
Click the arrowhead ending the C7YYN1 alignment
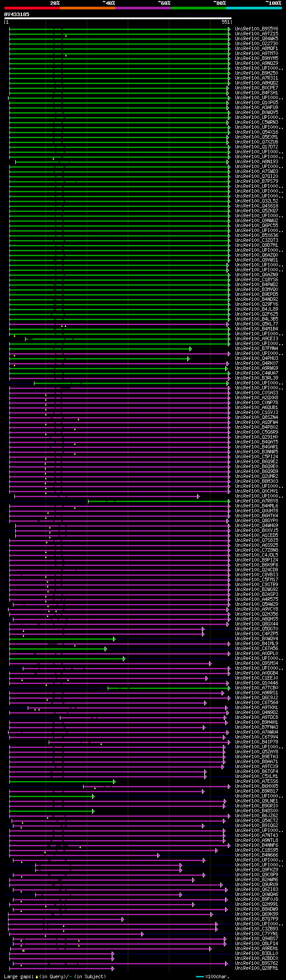[x=143, y=934]
